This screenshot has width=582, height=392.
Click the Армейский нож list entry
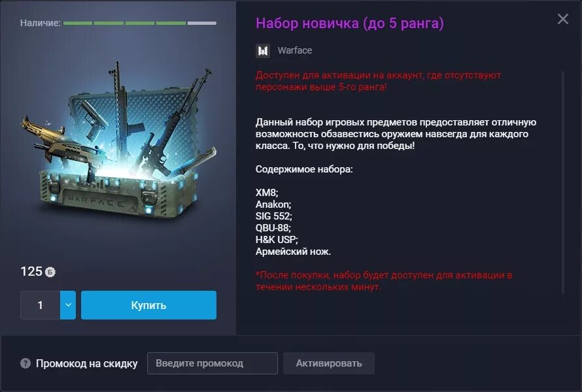[293, 252]
